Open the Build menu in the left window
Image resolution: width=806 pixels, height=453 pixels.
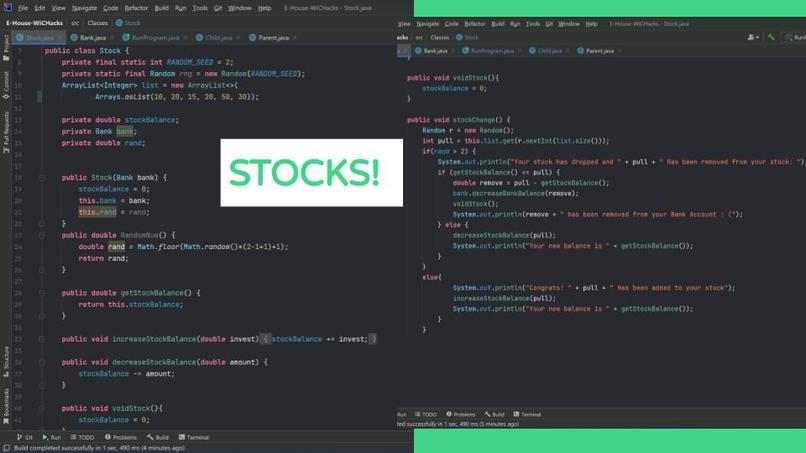[x=161, y=8]
